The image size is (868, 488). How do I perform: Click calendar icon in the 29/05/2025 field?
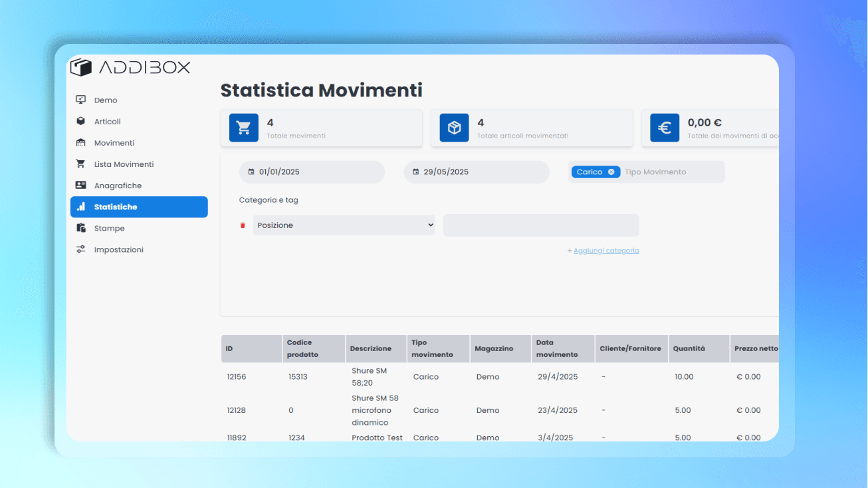[x=416, y=172]
